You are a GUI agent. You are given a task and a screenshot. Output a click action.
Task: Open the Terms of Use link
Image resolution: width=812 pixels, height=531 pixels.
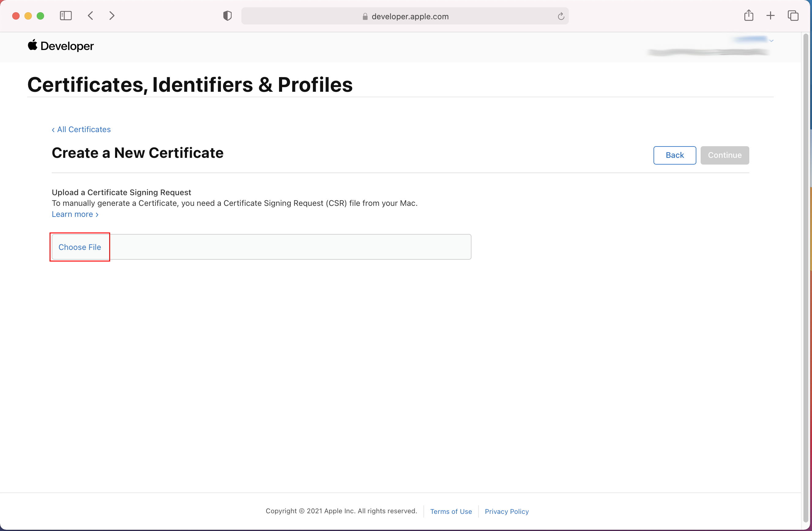tap(451, 511)
